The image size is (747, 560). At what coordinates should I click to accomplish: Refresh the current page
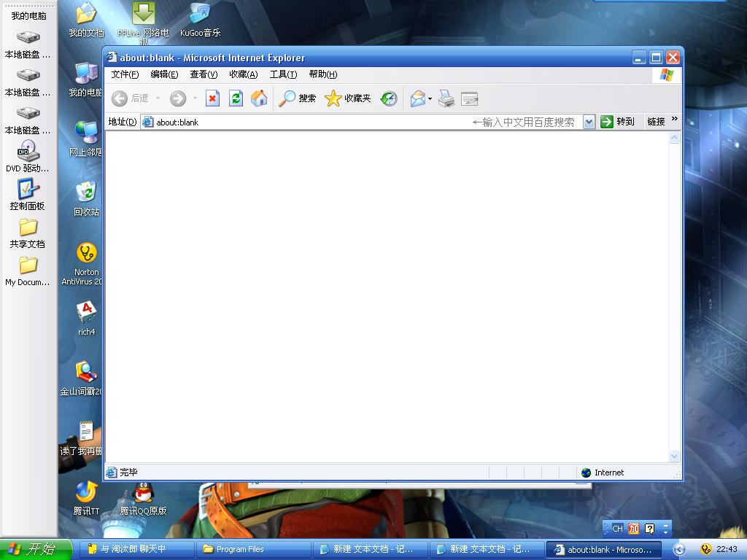tap(236, 98)
